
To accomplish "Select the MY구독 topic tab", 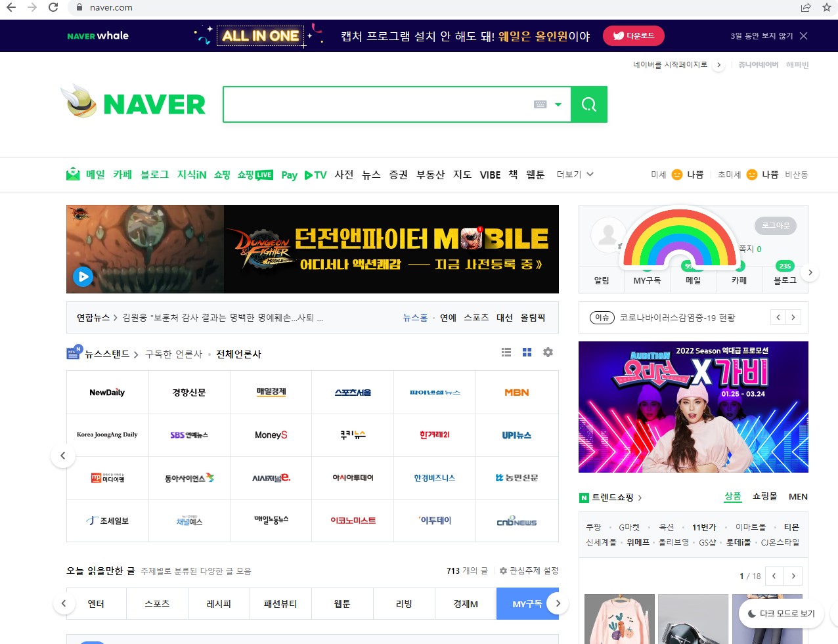I will [527, 603].
